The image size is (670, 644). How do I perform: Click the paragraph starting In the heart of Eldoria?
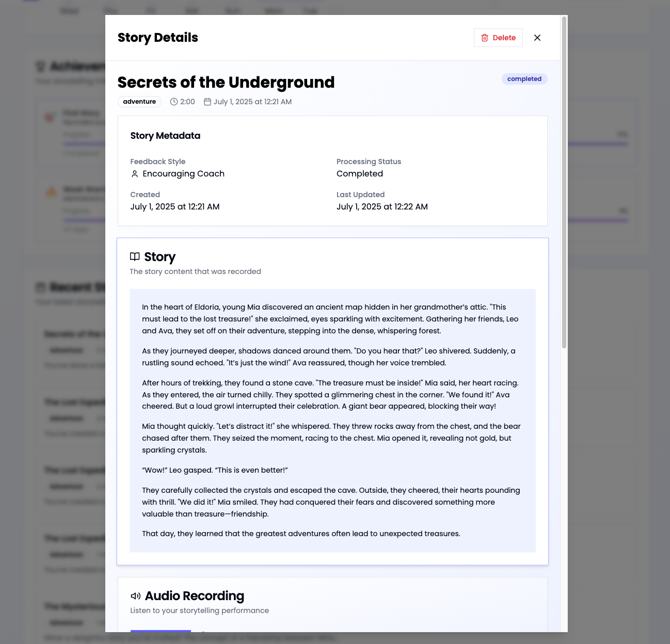[x=330, y=319]
